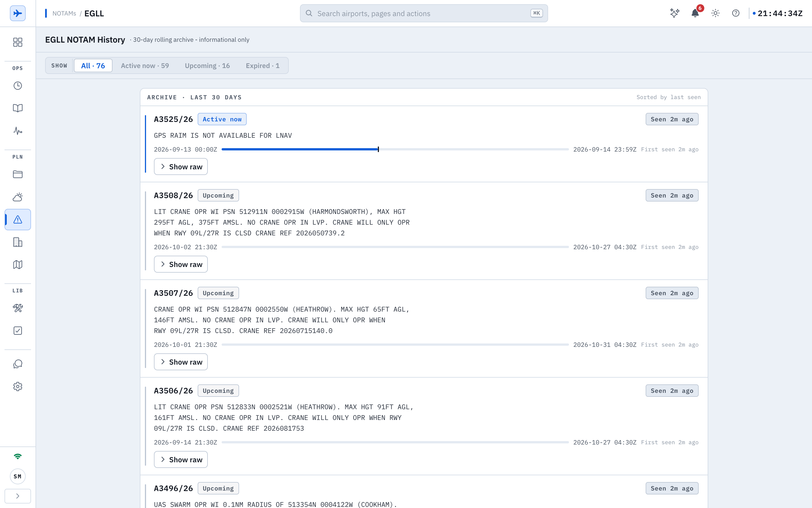Open the dashboard grid icon in sidebar
Image resolution: width=812 pixels, height=508 pixels.
click(18, 42)
